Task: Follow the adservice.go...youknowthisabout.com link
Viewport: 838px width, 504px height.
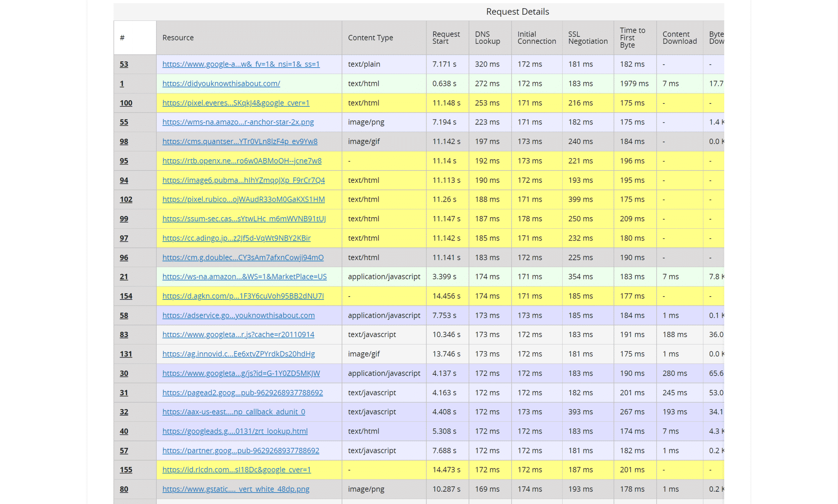Action: 239,315
